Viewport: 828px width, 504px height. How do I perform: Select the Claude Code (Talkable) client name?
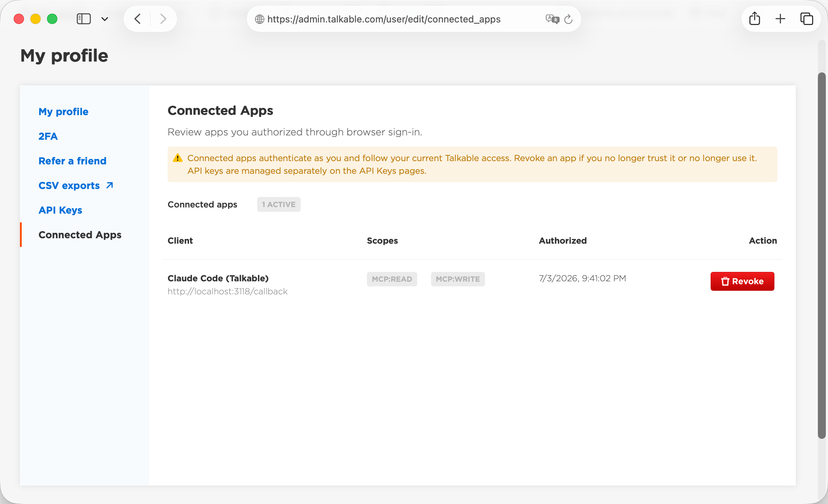218,278
